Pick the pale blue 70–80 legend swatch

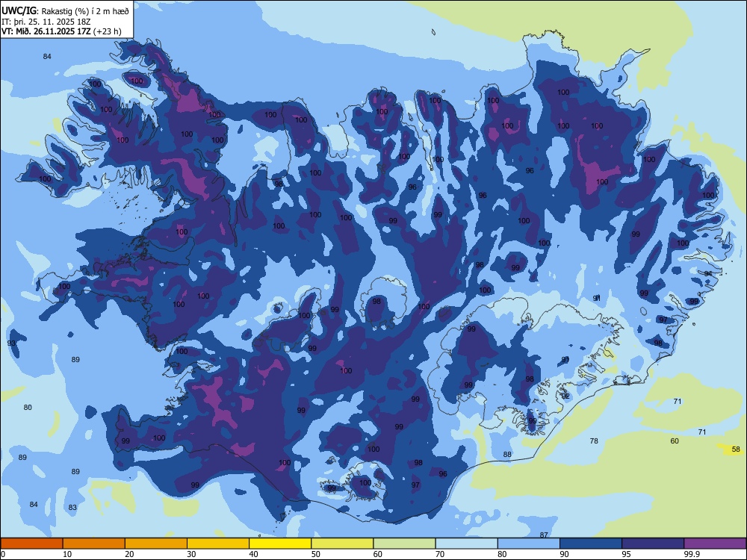[467, 544]
